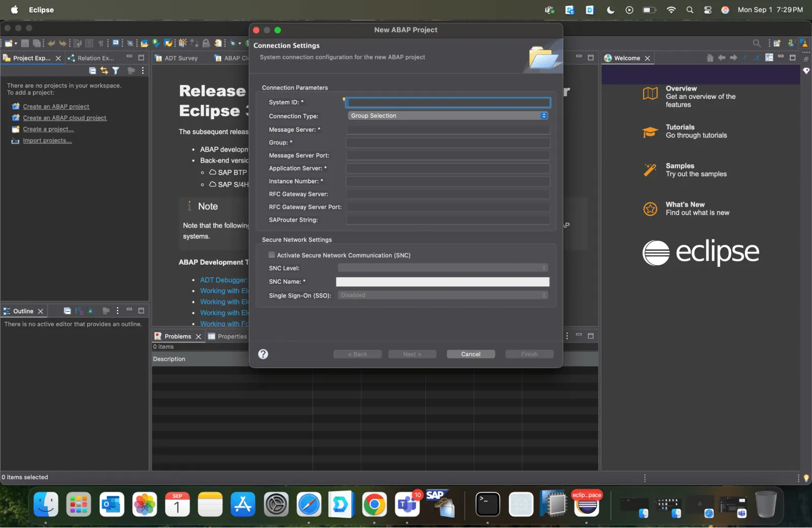Click the Collapse All icon in Project Explorer
The width and height of the screenshot is (812, 528).
(92, 71)
